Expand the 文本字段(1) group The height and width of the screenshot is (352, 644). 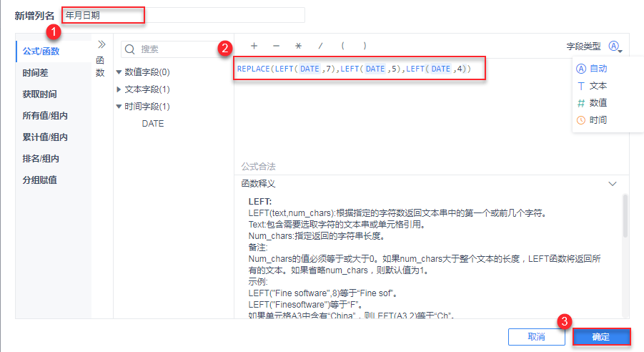point(119,89)
